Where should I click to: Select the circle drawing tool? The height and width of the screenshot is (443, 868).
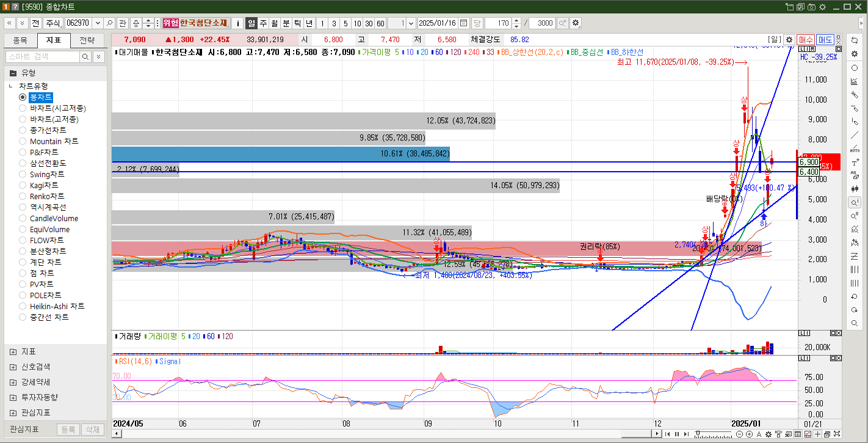[855, 68]
